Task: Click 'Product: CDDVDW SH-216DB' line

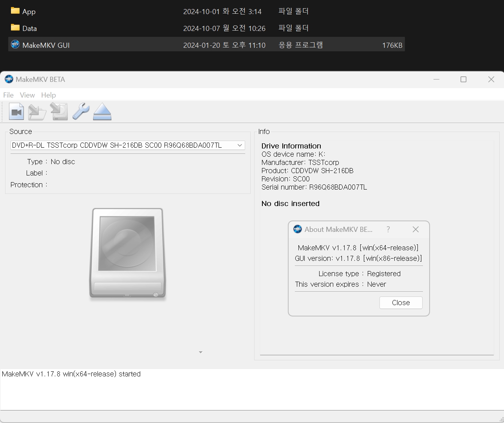Action: click(x=307, y=171)
